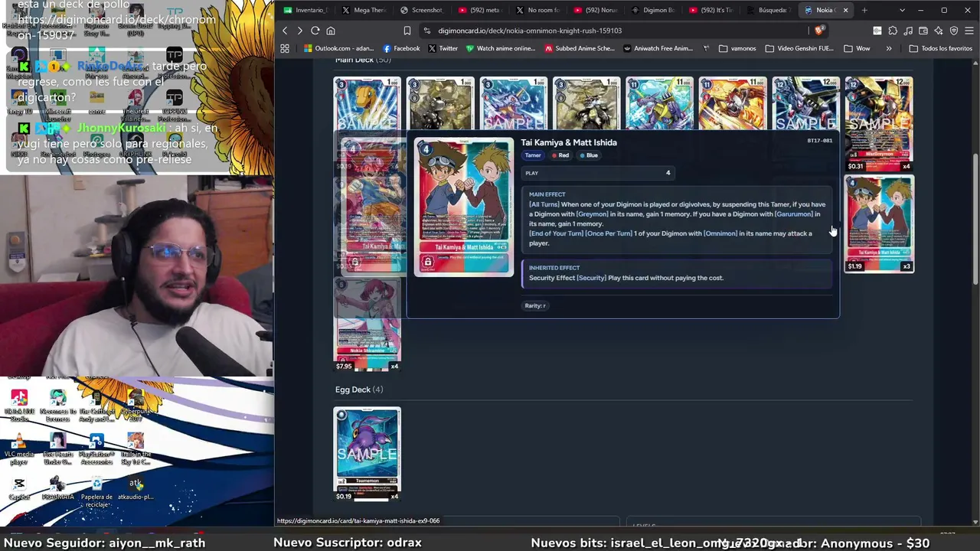Click the Main Effect section label

[547, 194]
